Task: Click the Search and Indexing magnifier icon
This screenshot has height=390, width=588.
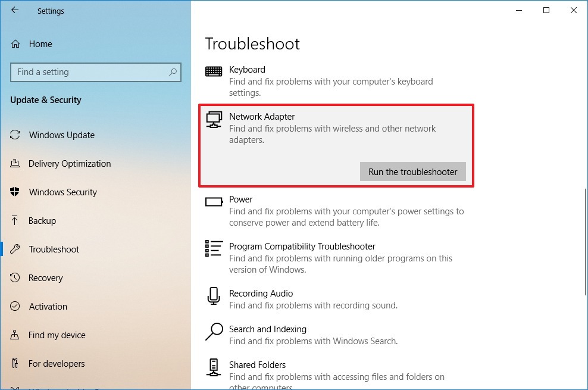Action: [214, 332]
